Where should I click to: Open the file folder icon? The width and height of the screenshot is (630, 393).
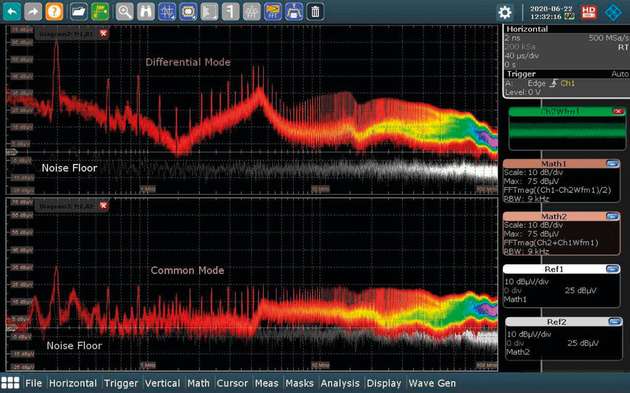point(79,12)
